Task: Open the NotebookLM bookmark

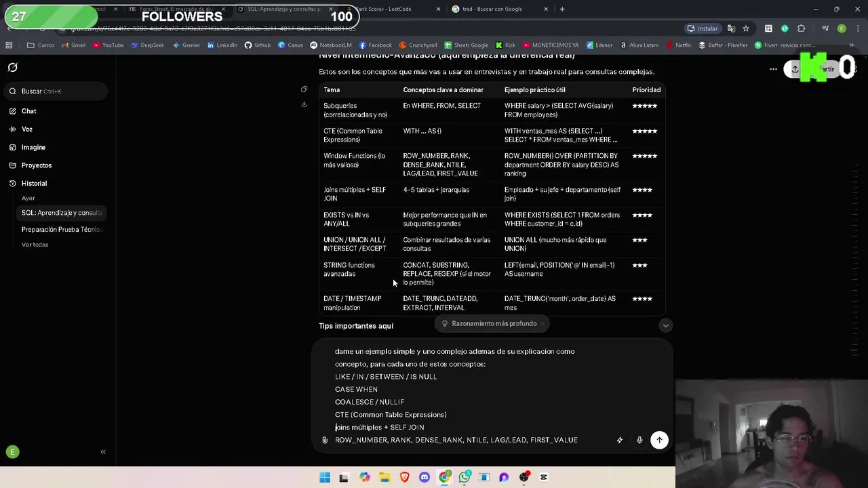Action: pos(331,45)
